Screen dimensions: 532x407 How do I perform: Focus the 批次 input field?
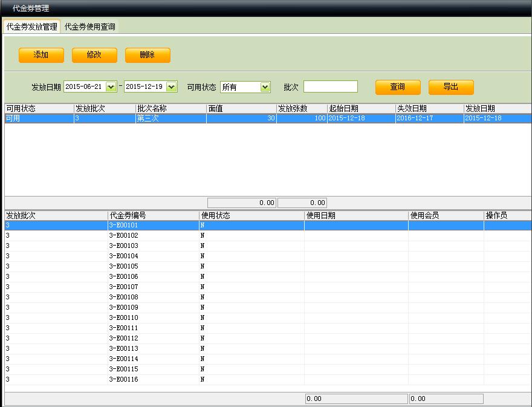tap(331, 86)
